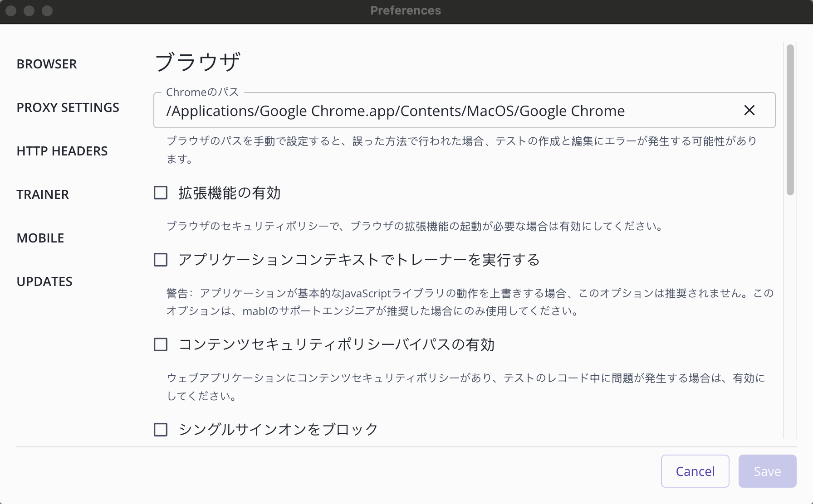Click the empty scrollbar track below thumb
813x504 pixels.
click(x=790, y=317)
